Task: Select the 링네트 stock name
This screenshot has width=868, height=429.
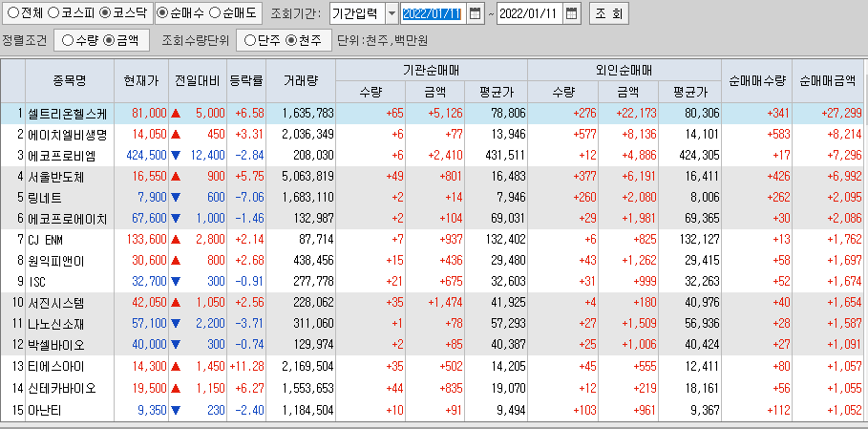Action: pyautogui.click(x=44, y=198)
